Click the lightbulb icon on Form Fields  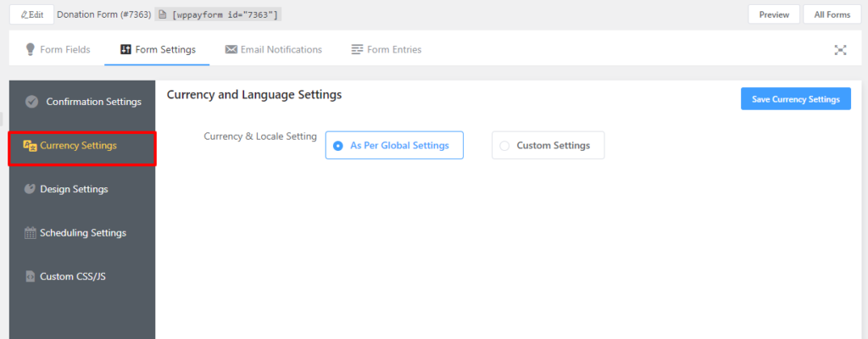(x=31, y=49)
